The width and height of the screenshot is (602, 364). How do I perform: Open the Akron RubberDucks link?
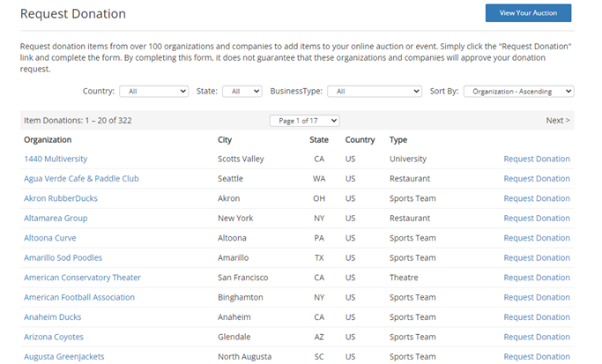click(61, 198)
